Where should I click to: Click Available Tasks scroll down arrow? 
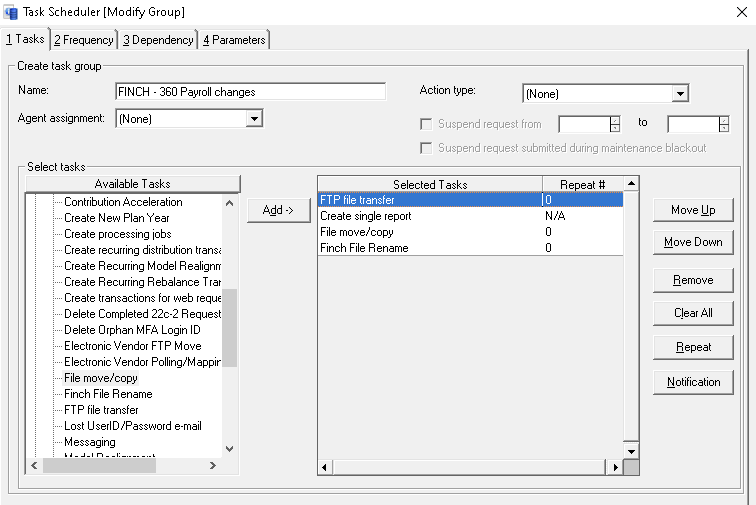(230, 449)
